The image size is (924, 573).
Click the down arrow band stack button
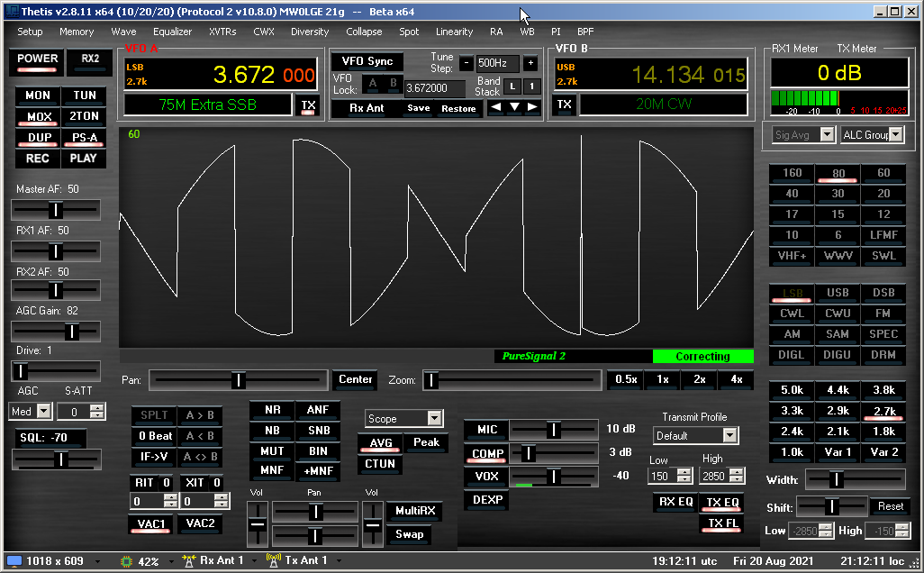514,107
